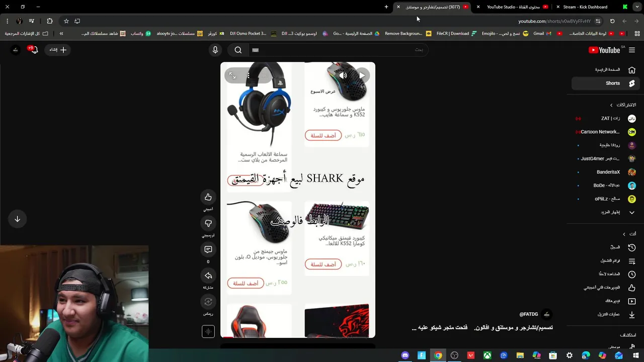Like the Short with thumbs up
The height and width of the screenshot is (362, 644).
(x=208, y=197)
